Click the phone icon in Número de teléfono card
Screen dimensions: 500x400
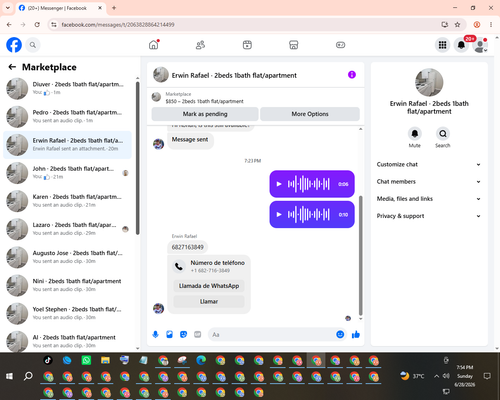(179, 266)
